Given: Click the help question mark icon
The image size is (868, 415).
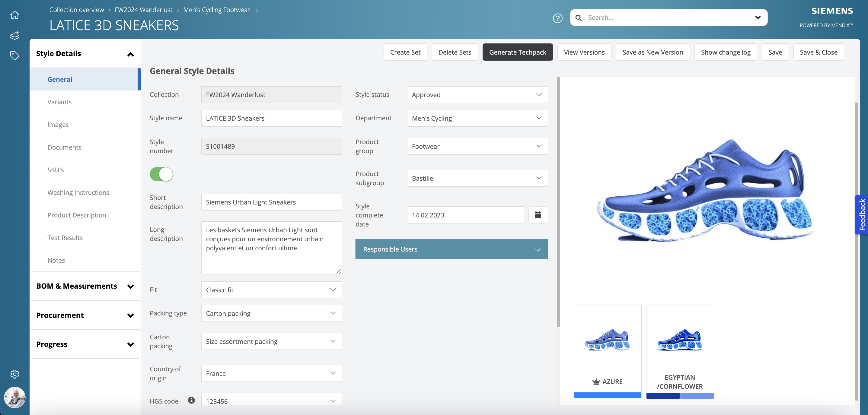Looking at the screenshot, I should point(557,18).
